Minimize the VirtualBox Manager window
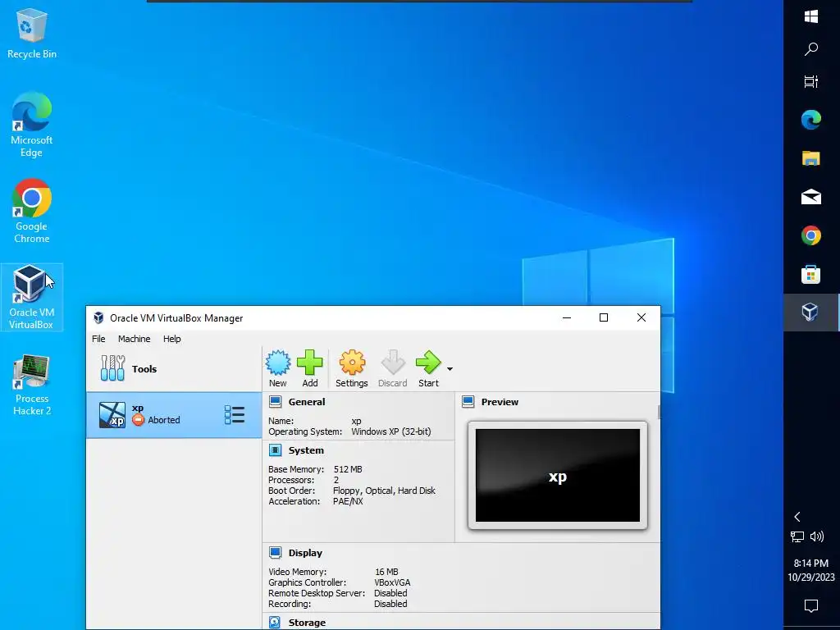The height and width of the screenshot is (630, 840). [x=567, y=317]
